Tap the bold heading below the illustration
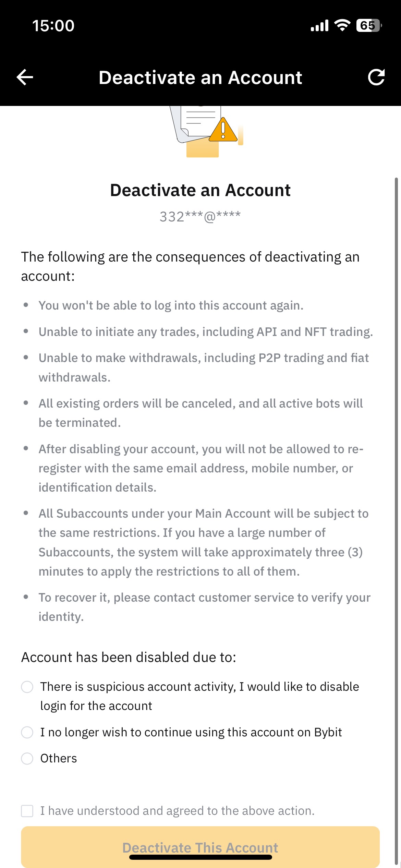The width and height of the screenshot is (401, 868). 200,190
